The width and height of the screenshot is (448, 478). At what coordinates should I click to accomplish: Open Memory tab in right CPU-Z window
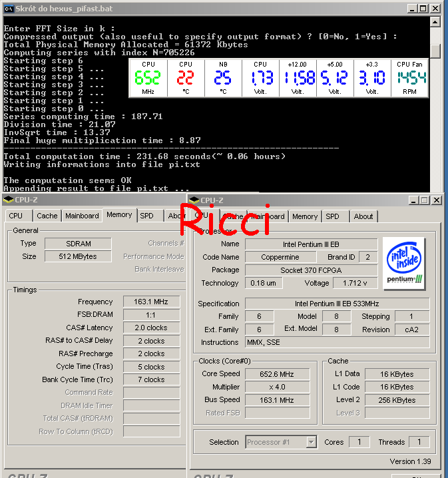[305, 216]
